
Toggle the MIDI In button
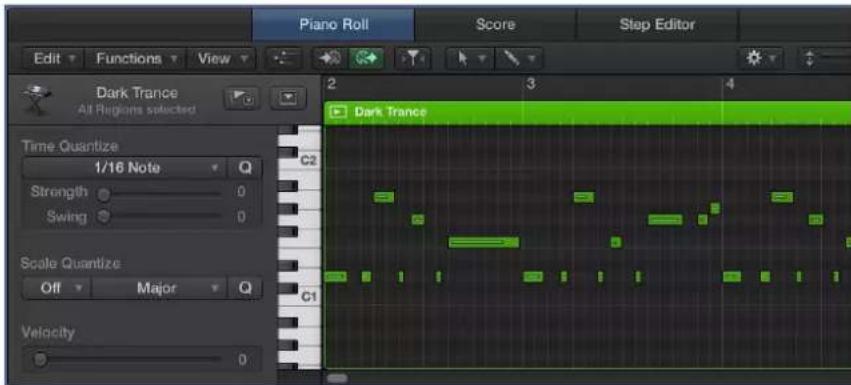point(329,59)
